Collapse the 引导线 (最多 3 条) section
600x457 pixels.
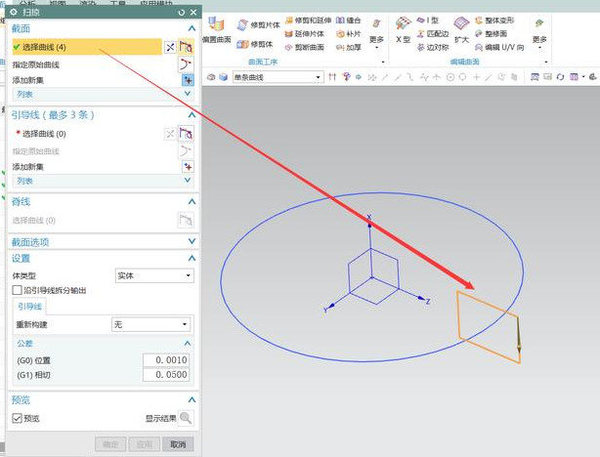point(192,115)
